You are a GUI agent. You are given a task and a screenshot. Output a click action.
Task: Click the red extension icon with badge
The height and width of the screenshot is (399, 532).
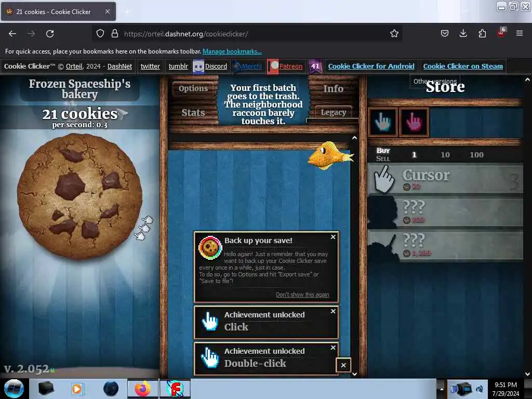click(x=501, y=33)
